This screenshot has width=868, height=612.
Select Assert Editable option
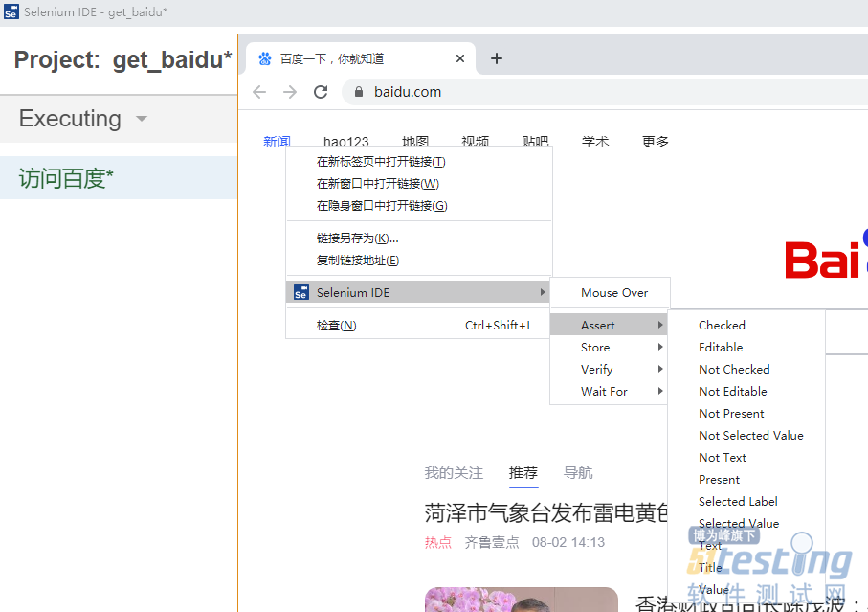(x=746, y=348)
